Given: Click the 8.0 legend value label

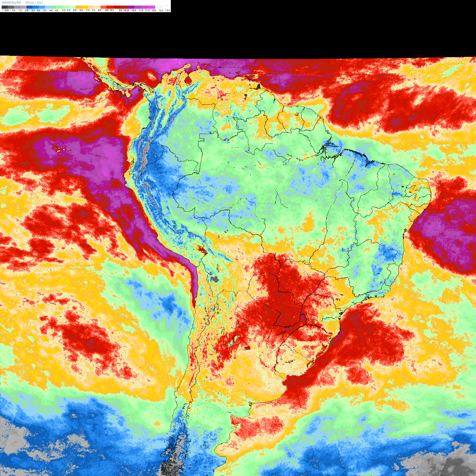Looking at the screenshot, I should (99, 10).
